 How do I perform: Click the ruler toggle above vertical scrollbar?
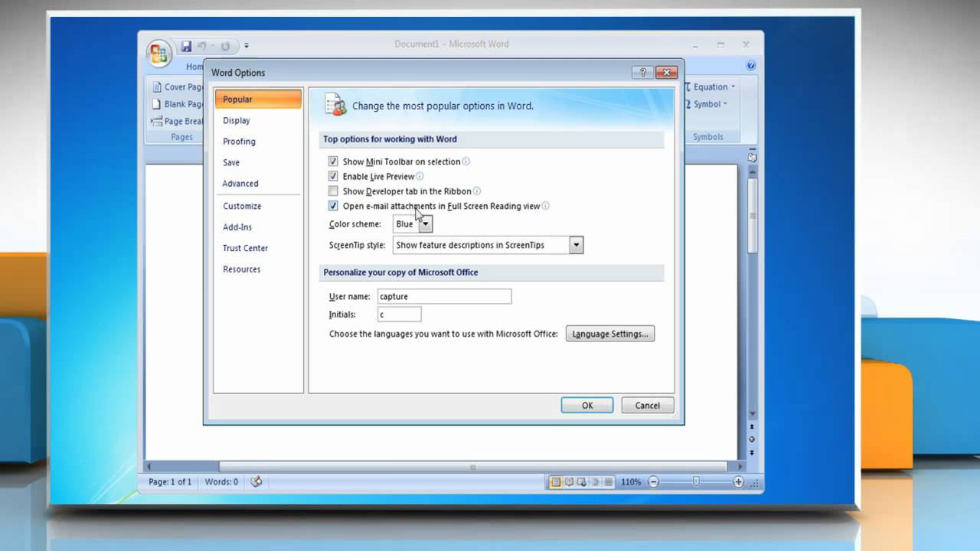click(752, 157)
